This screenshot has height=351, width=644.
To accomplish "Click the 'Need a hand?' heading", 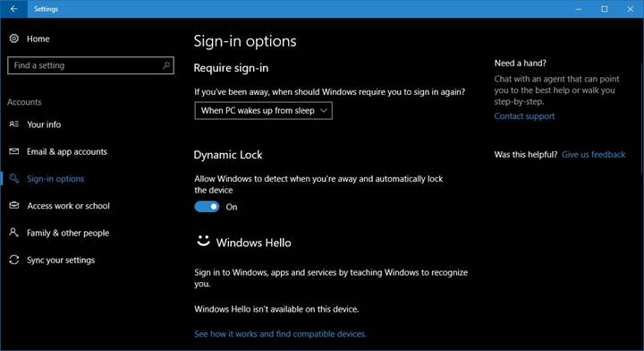I will 521,64.
